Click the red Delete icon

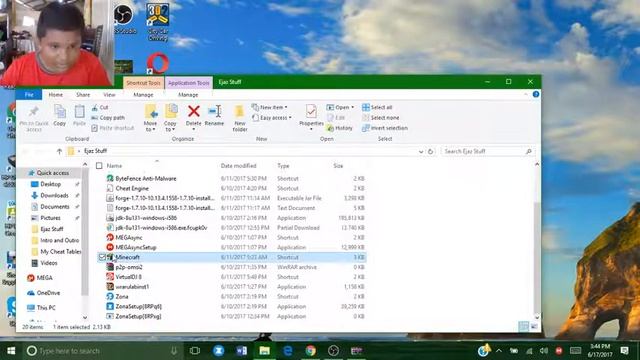[193, 111]
